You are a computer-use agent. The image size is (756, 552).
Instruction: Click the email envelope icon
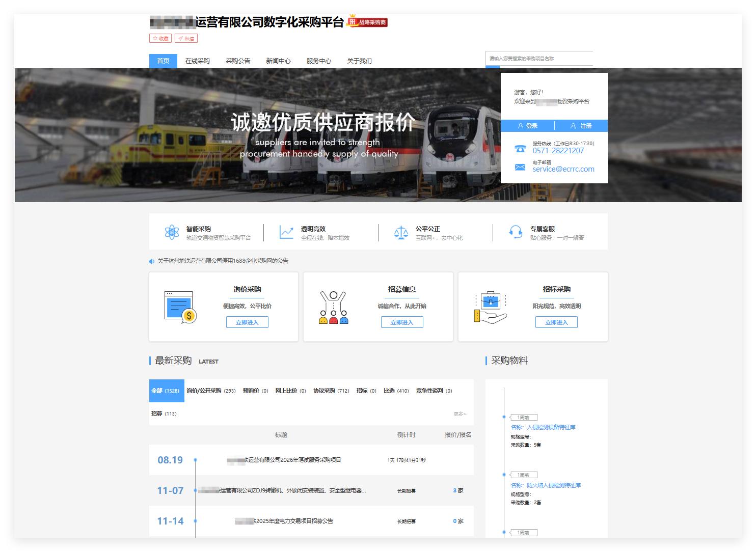(x=520, y=167)
